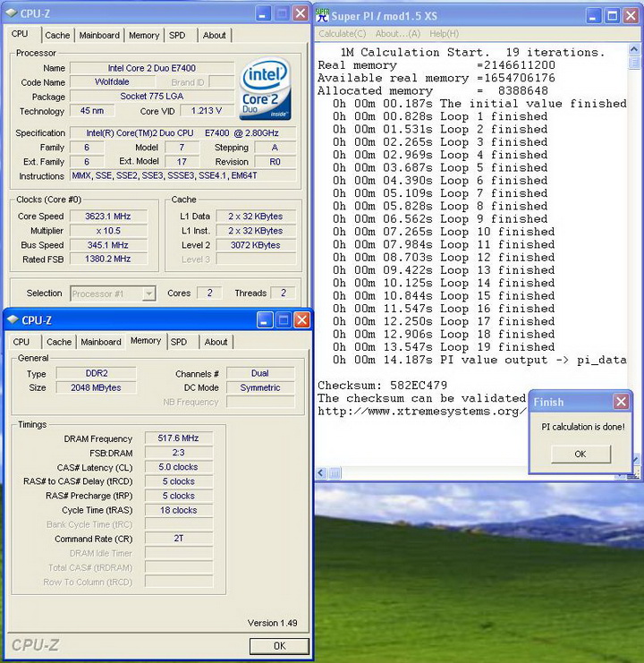This screenshot has height=663, width=644.
Task: Click the Multiplier value x 10.5
Action: [108, 231]
